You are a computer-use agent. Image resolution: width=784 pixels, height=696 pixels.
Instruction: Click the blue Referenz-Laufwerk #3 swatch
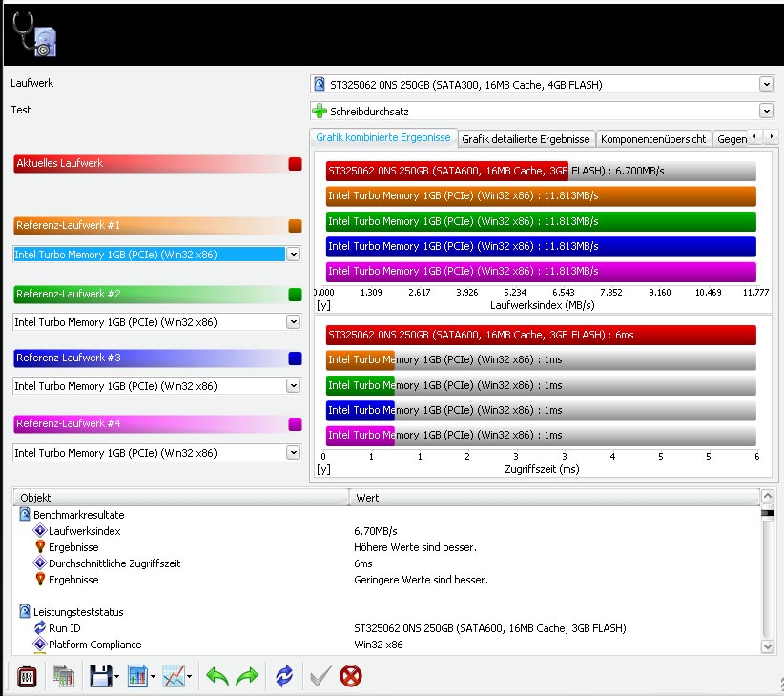click(295, 358)
